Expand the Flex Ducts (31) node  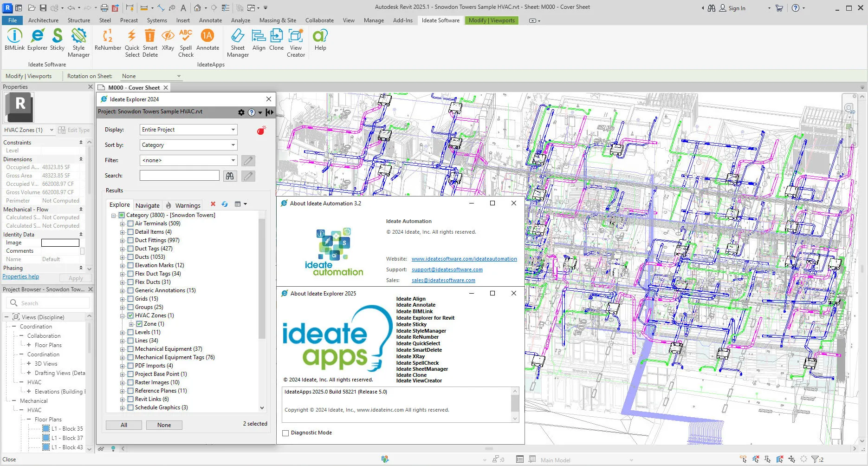point(123,282)
